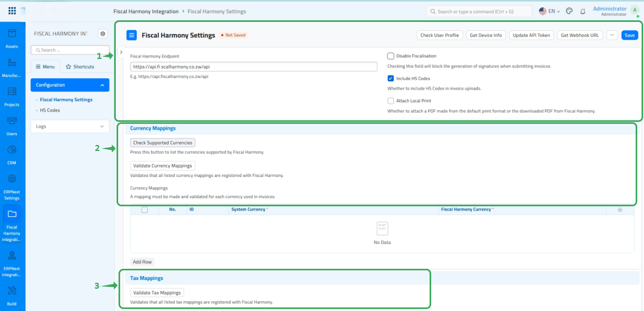
Task: Open the Assets module icon
Action: [x=12, y=33]
